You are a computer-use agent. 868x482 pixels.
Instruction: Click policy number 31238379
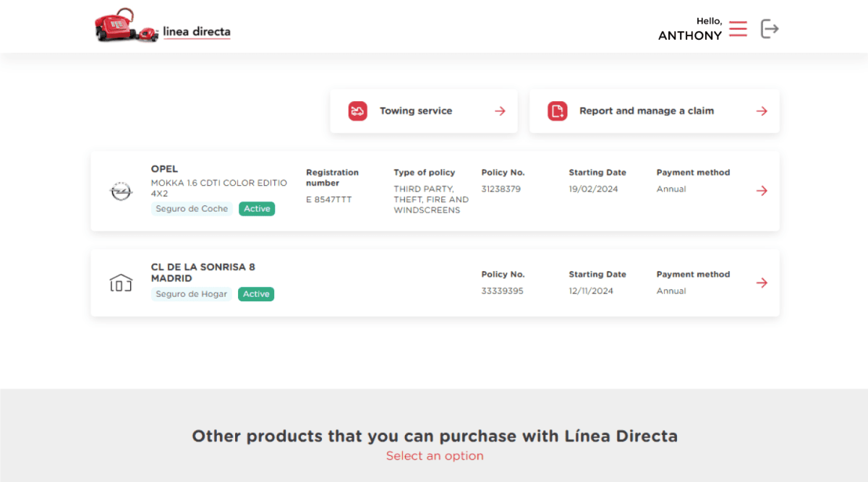click(x=501, y=189)
